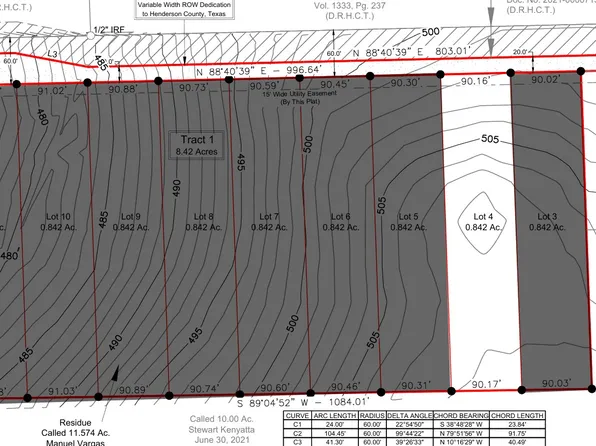The image size is (596, 446).
Task: Click the 15' Wide Utility Easement note
Action: click(x=300, y=97)
